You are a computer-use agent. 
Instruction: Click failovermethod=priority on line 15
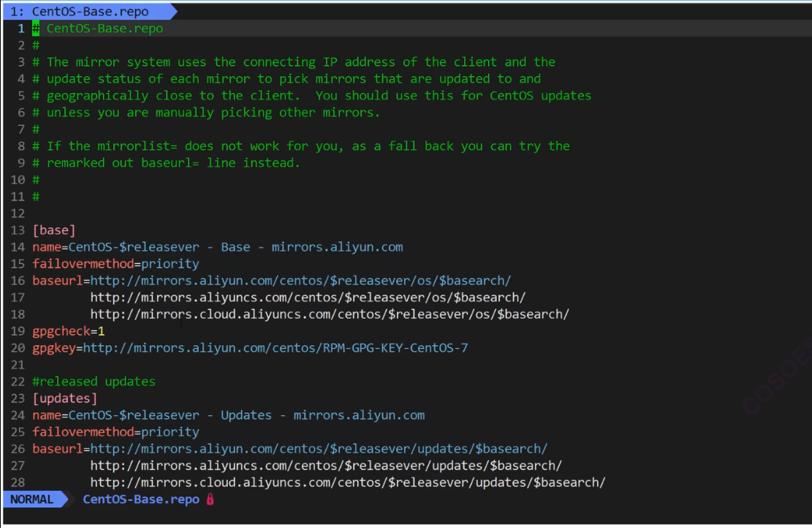[115, 264]
